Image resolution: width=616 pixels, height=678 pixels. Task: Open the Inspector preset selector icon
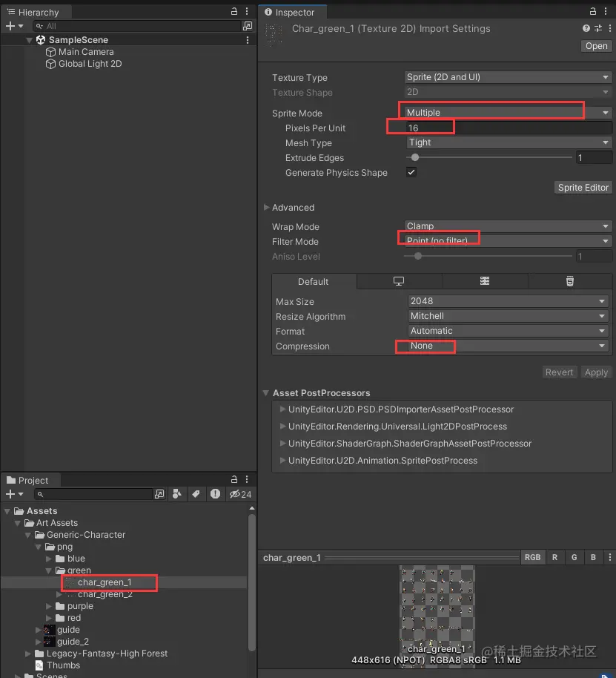(x=598, y=28)
